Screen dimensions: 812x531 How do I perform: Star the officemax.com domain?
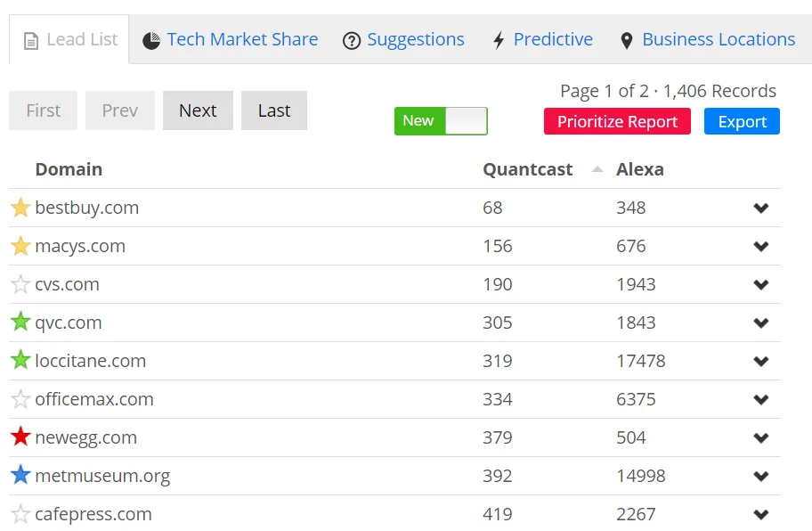[x=20, y=399]
